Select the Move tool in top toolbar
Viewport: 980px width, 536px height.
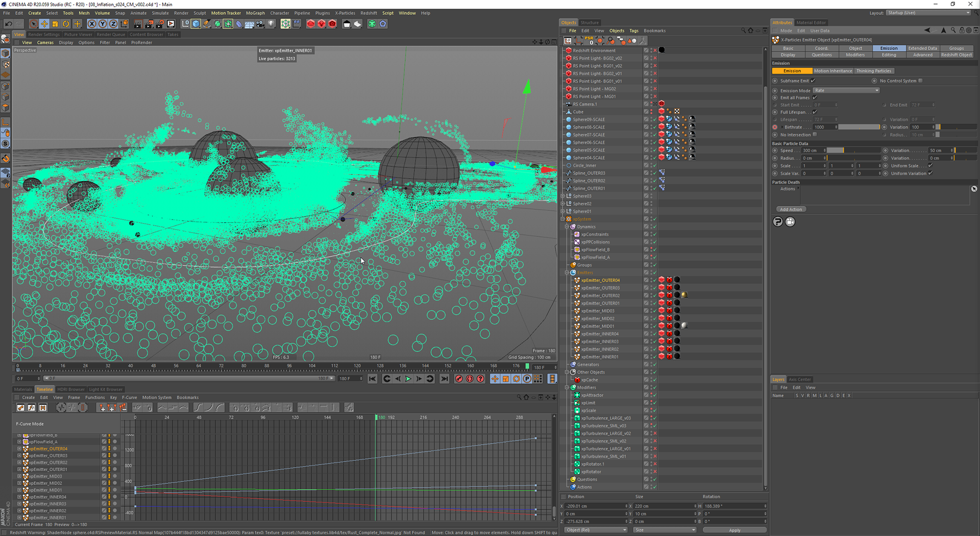44,24
